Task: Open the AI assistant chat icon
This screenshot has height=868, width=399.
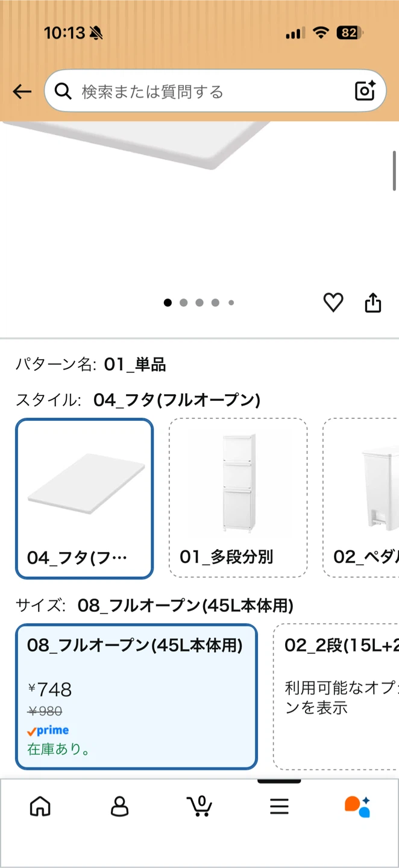Action: (x=357, y=807)
